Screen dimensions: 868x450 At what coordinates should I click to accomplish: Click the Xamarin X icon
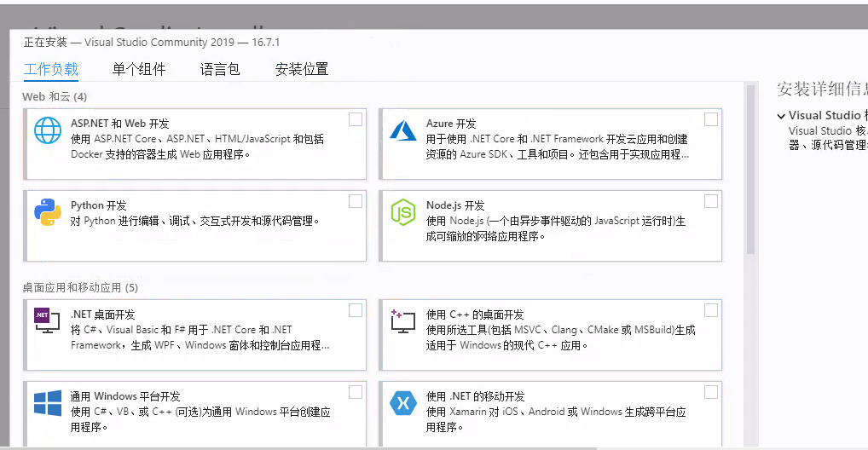click(x=403, y=403)
